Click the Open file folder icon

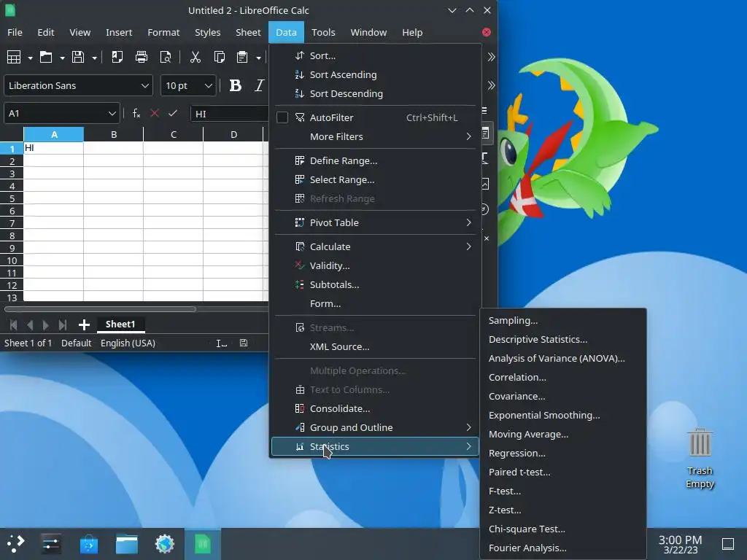[46, 57]
